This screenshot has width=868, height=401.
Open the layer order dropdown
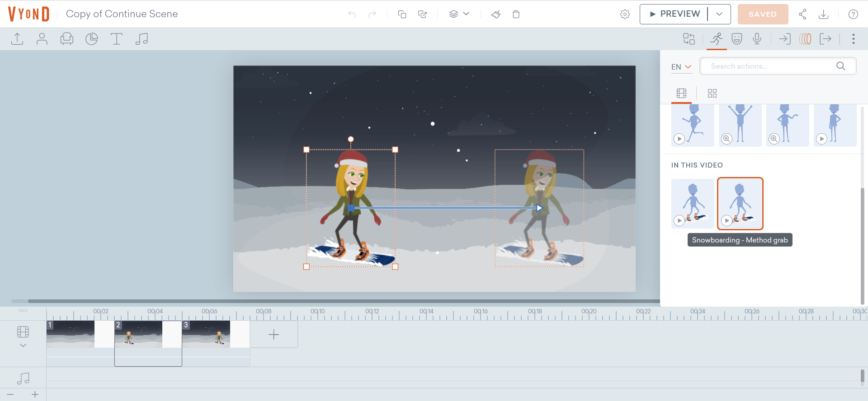click(x=459, y=14)
